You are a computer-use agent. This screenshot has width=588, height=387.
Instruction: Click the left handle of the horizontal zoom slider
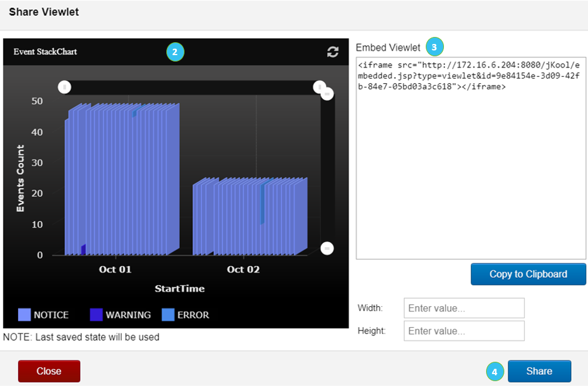64,87
